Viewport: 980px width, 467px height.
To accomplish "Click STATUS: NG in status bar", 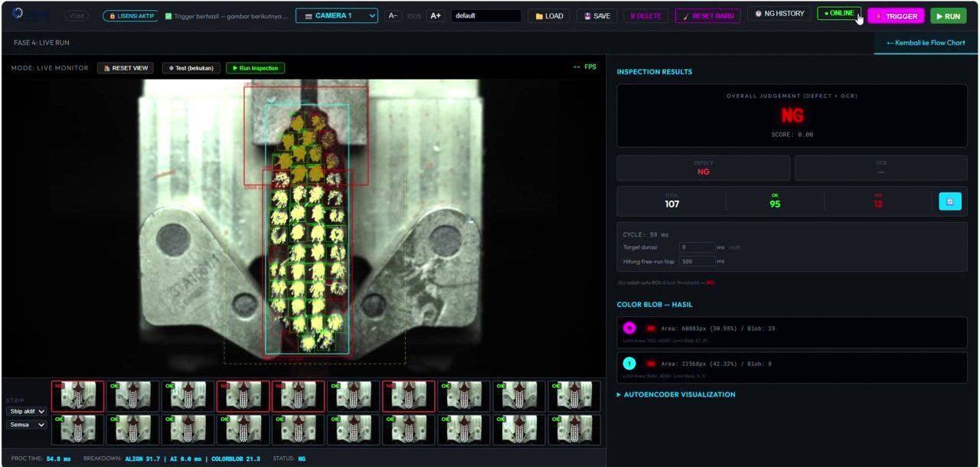I will click(289, 459).
